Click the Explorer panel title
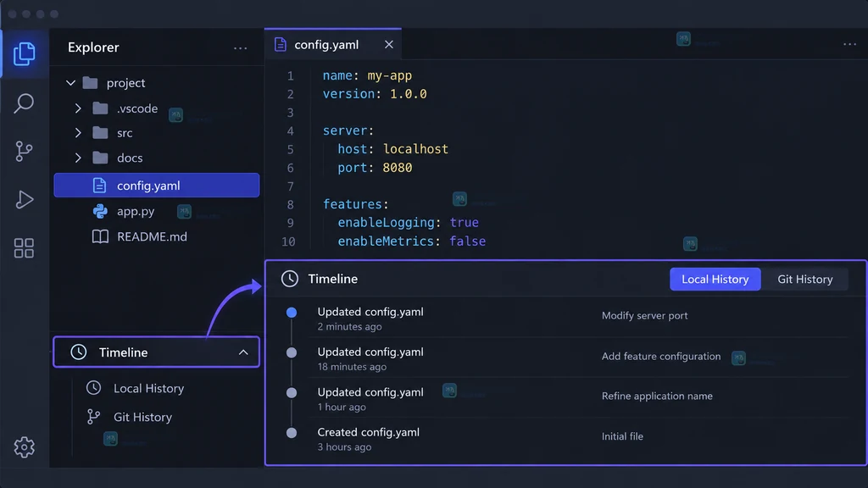The image size is (868, 488). tap(93, 47)
